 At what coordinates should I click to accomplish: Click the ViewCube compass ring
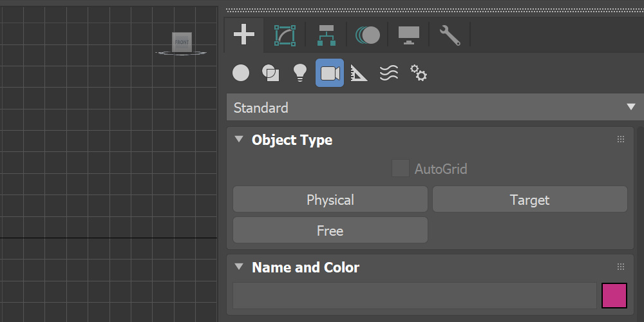coord(181,53)
